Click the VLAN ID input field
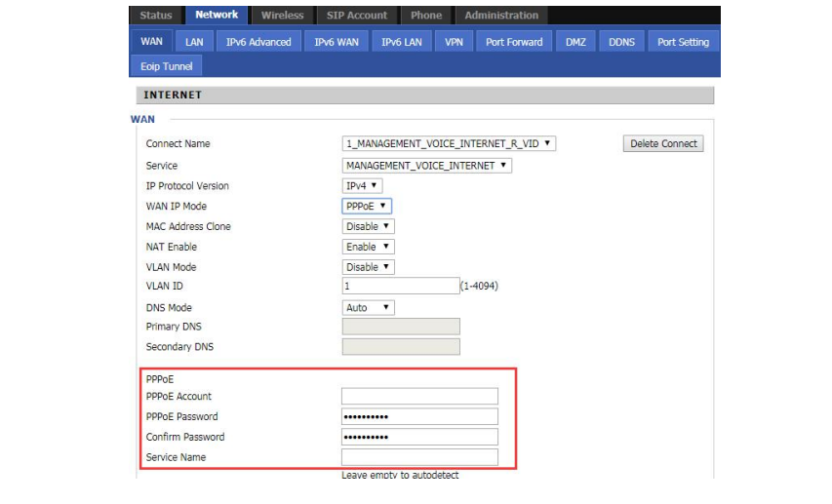 (401, 286)
